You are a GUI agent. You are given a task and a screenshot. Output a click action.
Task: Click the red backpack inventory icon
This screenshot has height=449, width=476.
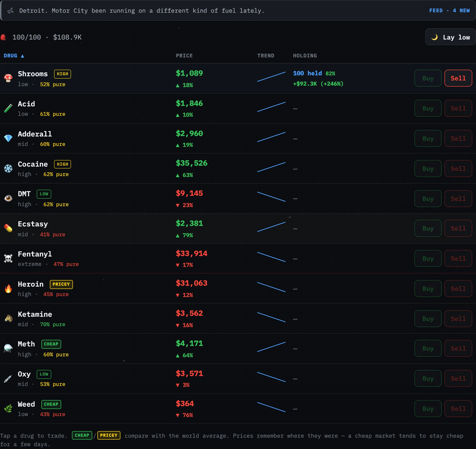coord(3,37)
